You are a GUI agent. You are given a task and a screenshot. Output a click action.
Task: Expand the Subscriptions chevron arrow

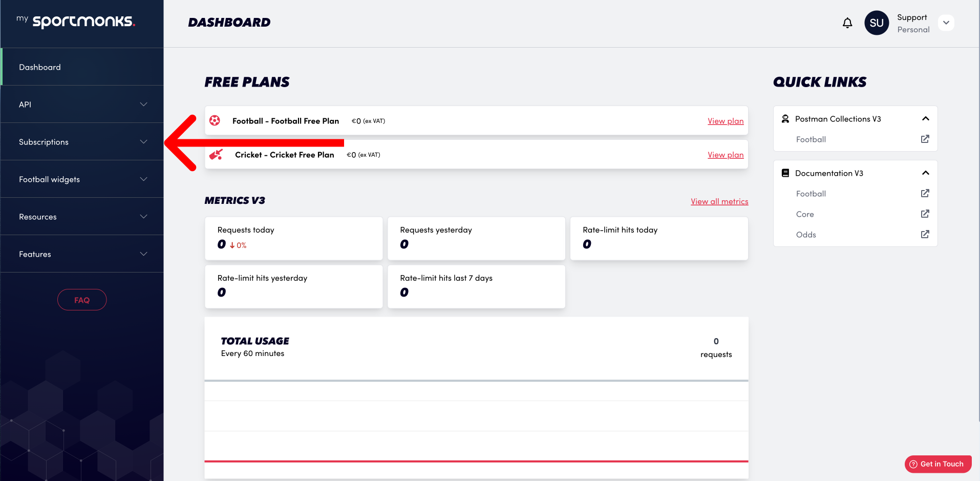click(x=144, y=142)
